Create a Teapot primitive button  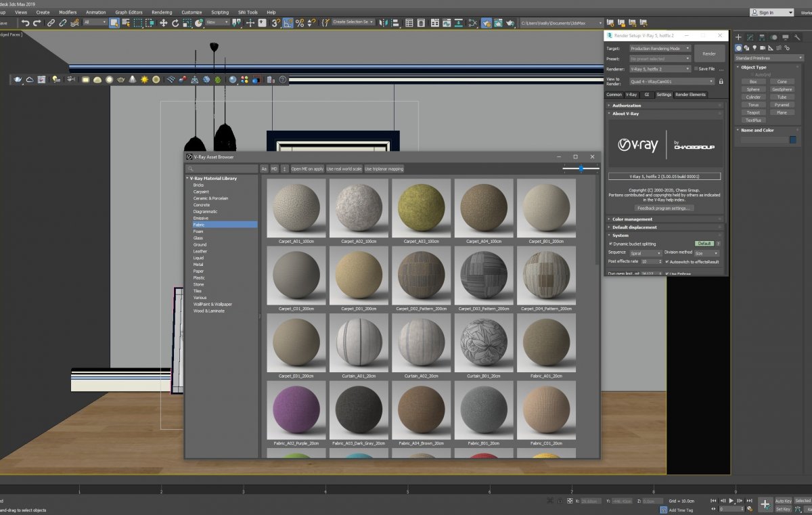tap(753, 112)
